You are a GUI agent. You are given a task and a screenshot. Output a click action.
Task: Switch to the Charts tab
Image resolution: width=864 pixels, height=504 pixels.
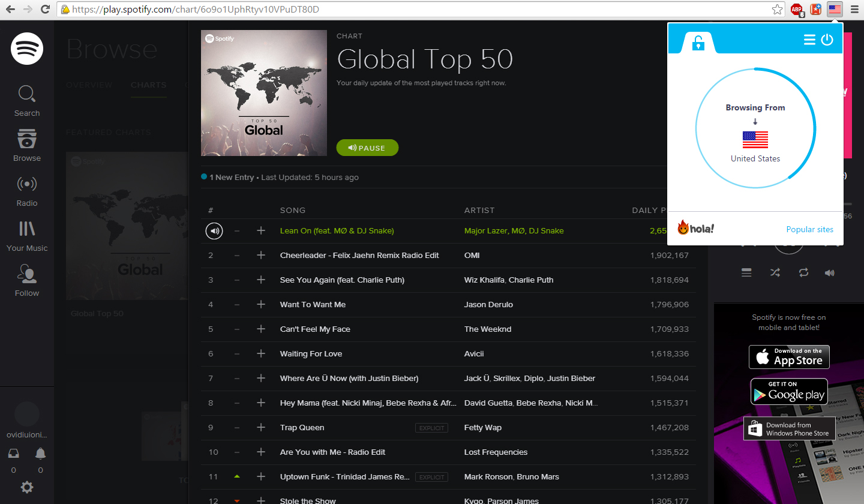(x=148, y=85)
